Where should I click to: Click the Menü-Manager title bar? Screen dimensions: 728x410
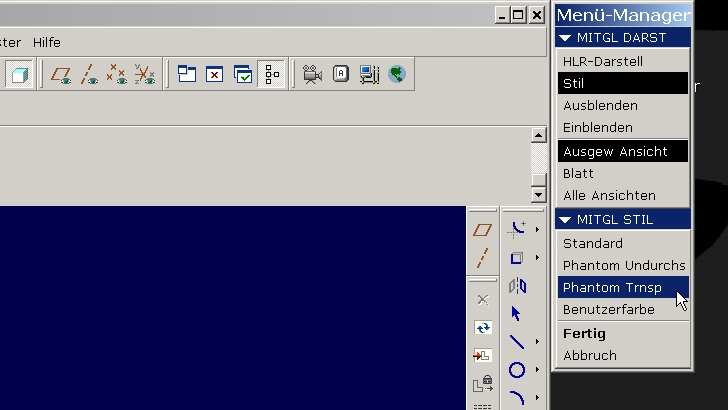[x=623, y=15]
